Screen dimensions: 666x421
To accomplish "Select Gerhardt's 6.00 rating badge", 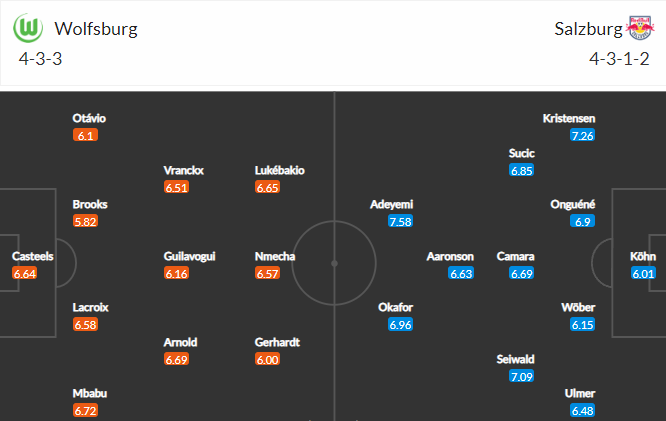I will (x=267, y=359).
